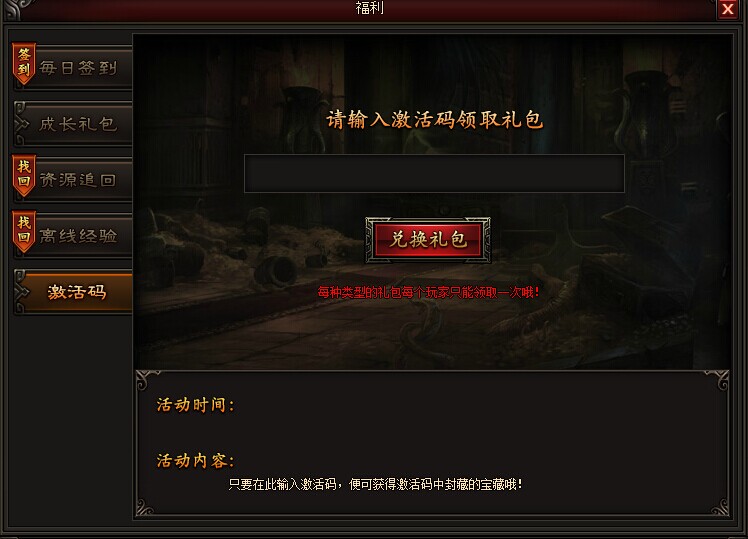Viewport: 748px width, 539px height.
Task: Click the info panel's top-left corner ornament
Action: 147,380
